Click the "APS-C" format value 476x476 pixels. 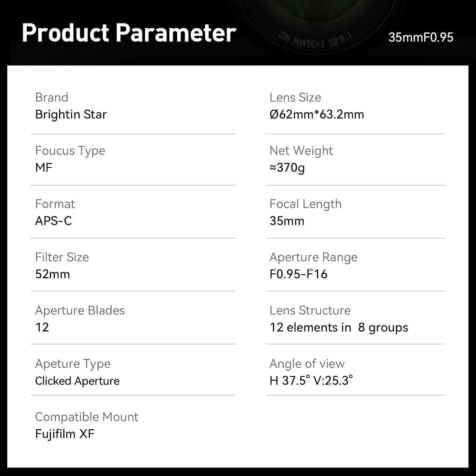[x=53, y=221]
